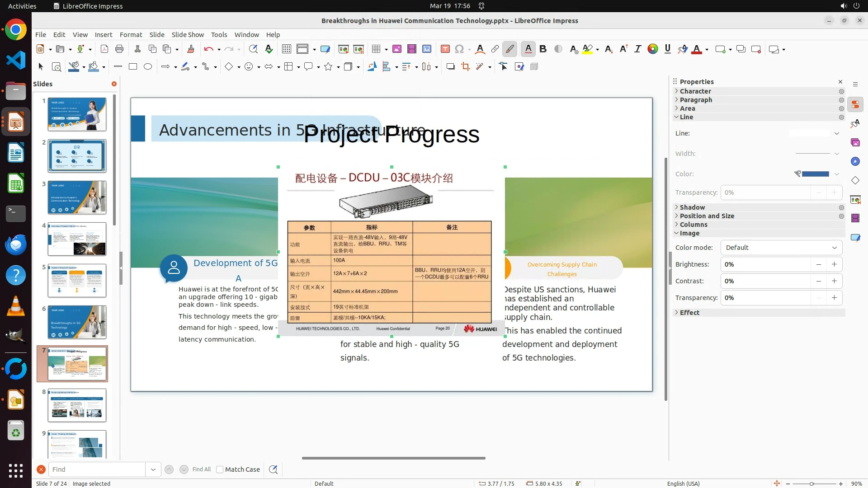Viewport: 868px width, 488px height.
Task: Expand the Position and Size section
Action: coord(707,216)
